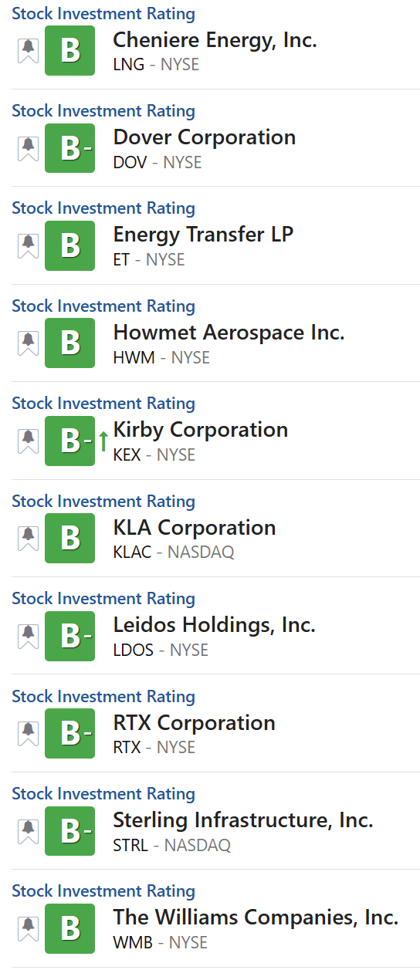Open The Williams Companies, Inc. link
Screen dimensions: 420x980
[256, 917]
